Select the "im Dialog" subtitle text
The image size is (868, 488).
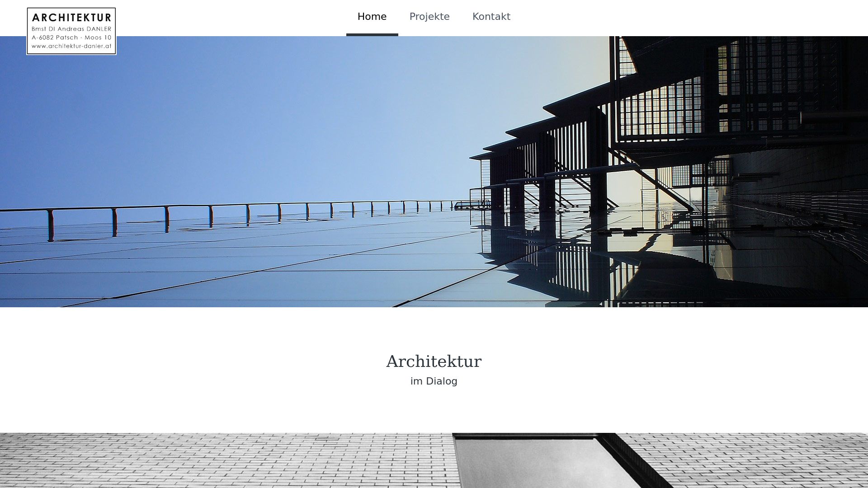(434, 381)
